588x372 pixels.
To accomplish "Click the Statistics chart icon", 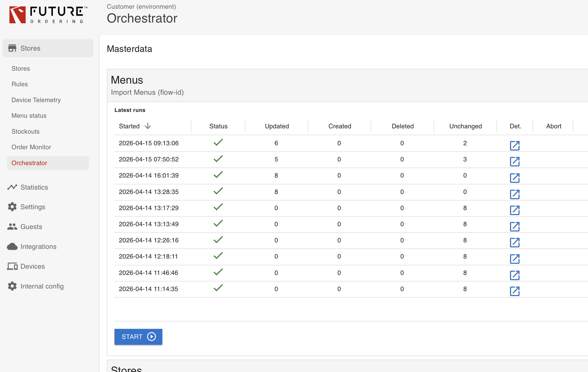I will click(x=12, y=187).
